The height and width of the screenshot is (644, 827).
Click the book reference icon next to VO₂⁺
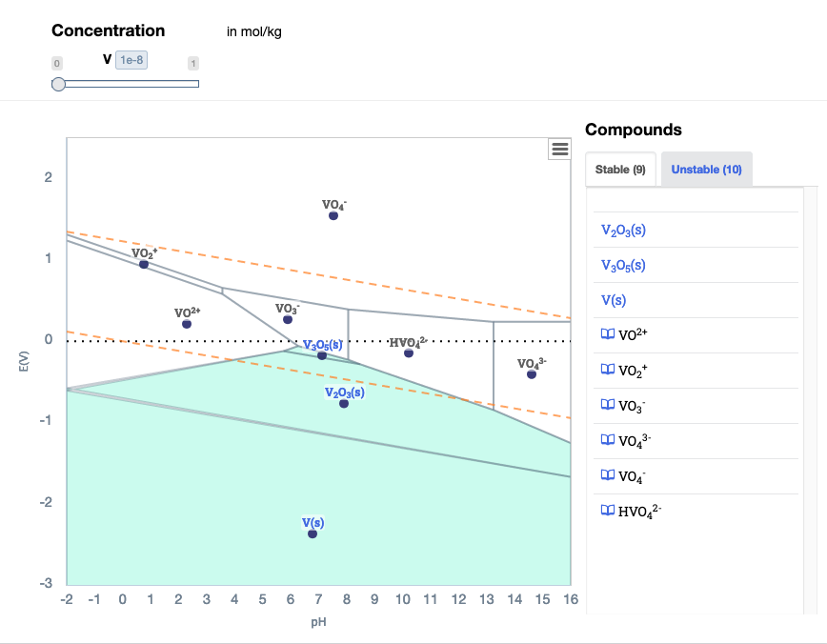(x=606, y=370)
